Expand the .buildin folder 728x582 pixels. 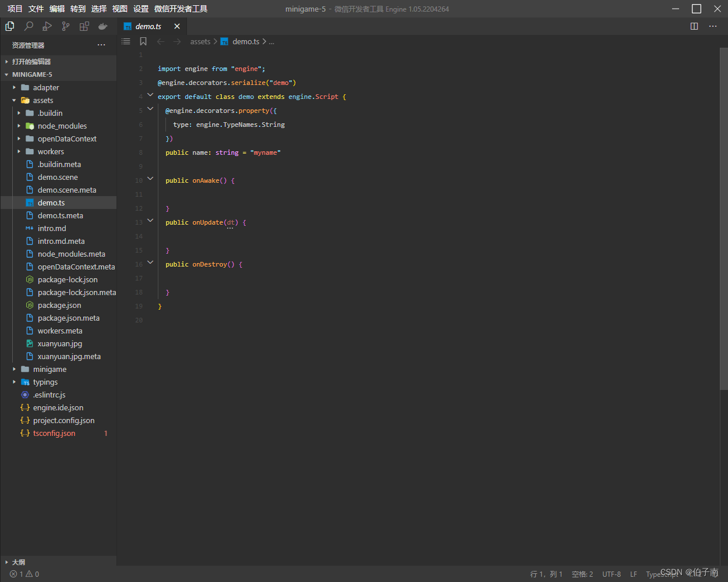point(19,113)
